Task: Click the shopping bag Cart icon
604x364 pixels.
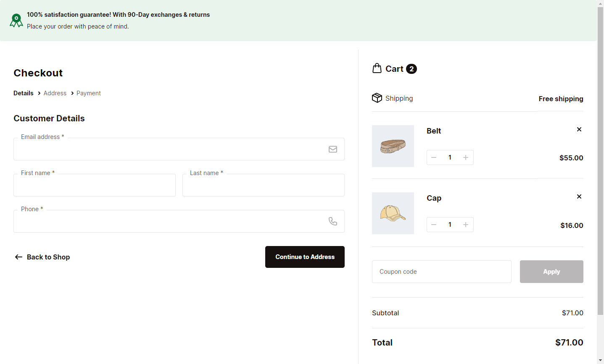Action: coord(377,68)
